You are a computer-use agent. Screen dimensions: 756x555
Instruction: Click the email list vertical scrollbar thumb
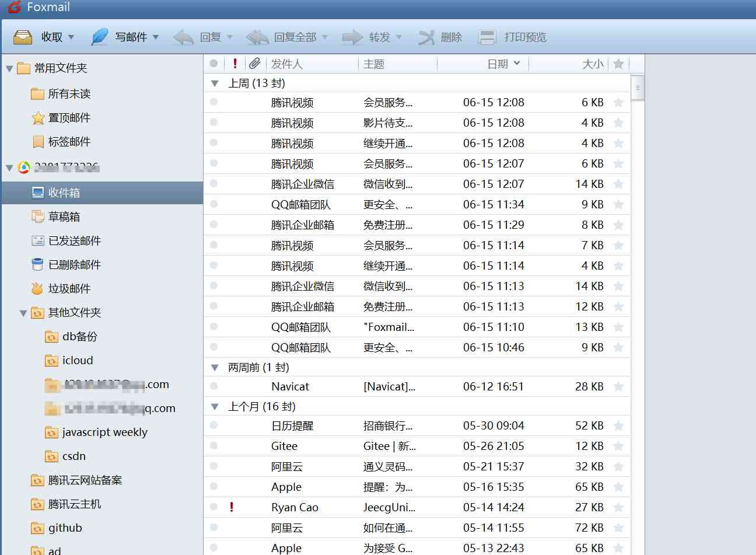638,88
